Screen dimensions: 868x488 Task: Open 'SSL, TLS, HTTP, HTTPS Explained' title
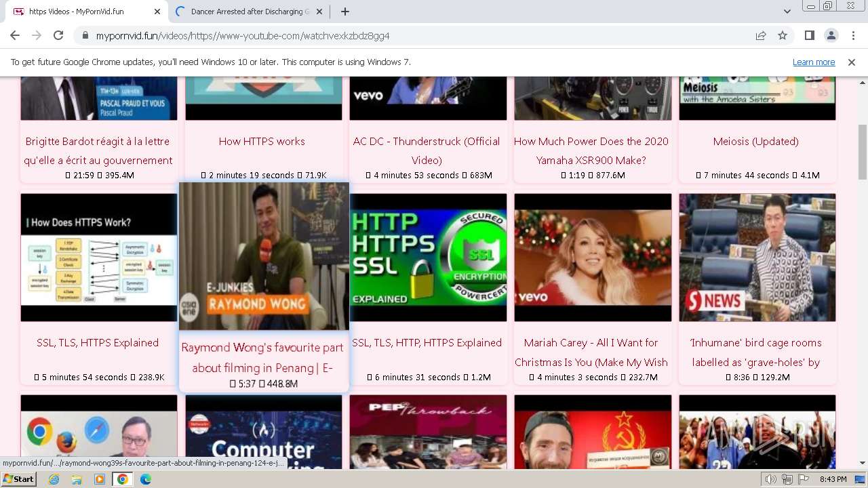point(427,342)
